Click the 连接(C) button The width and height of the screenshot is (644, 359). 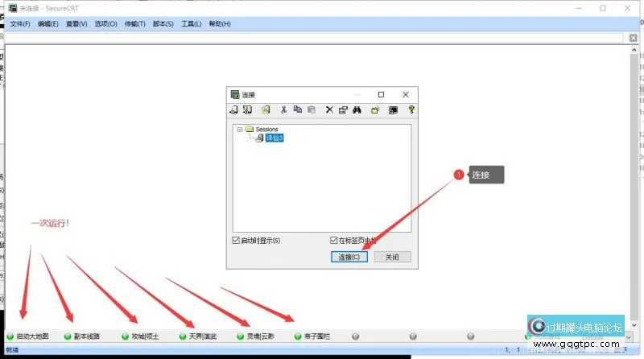tap(349, 257)
